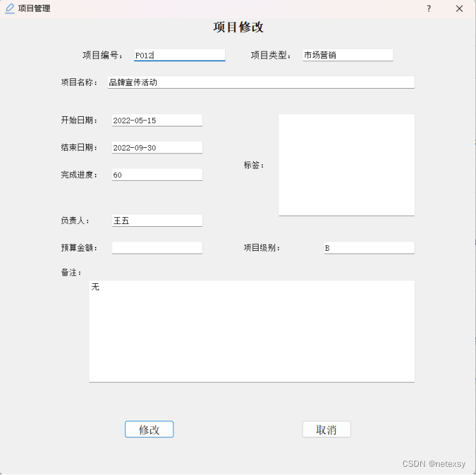Click the question mark help button
476x475 pixels.
coord(429,8)
